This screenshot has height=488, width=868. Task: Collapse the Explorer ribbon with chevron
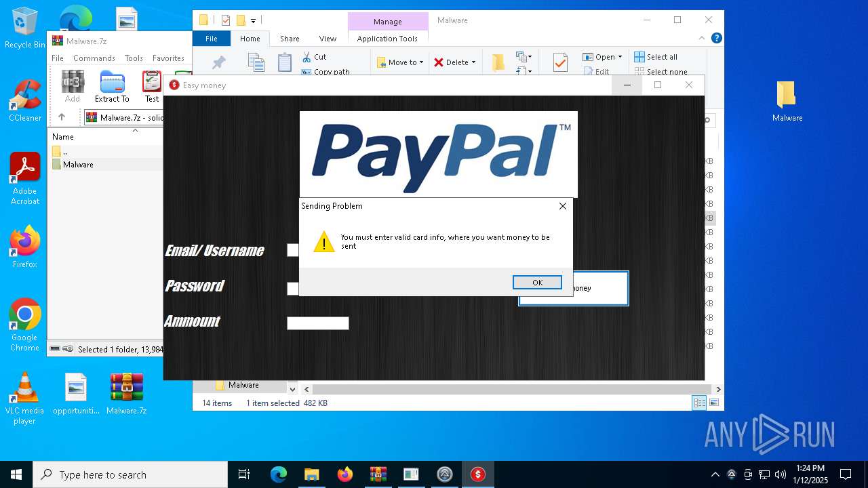tap(702, 39)
